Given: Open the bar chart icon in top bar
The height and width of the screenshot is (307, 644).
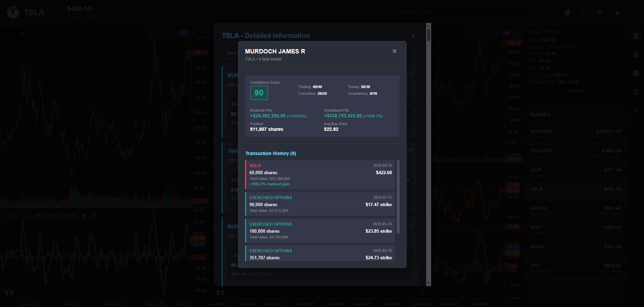Looking at the screenshot, I should point(567,13).
